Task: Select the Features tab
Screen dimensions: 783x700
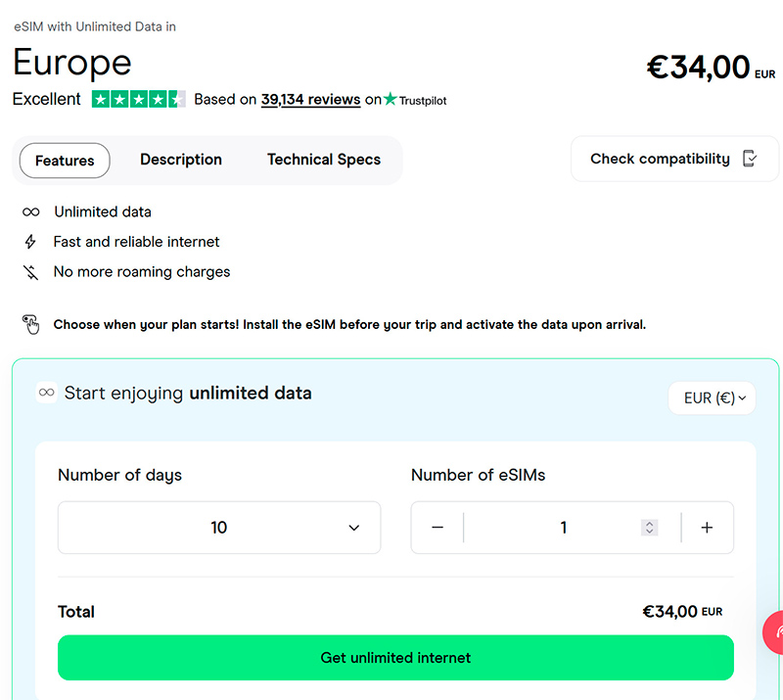Action: [65, 161]
